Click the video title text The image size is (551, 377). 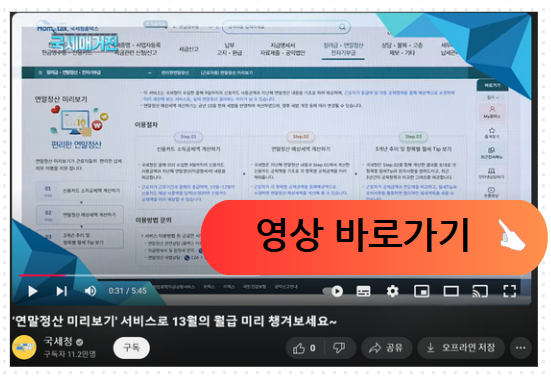175,321
